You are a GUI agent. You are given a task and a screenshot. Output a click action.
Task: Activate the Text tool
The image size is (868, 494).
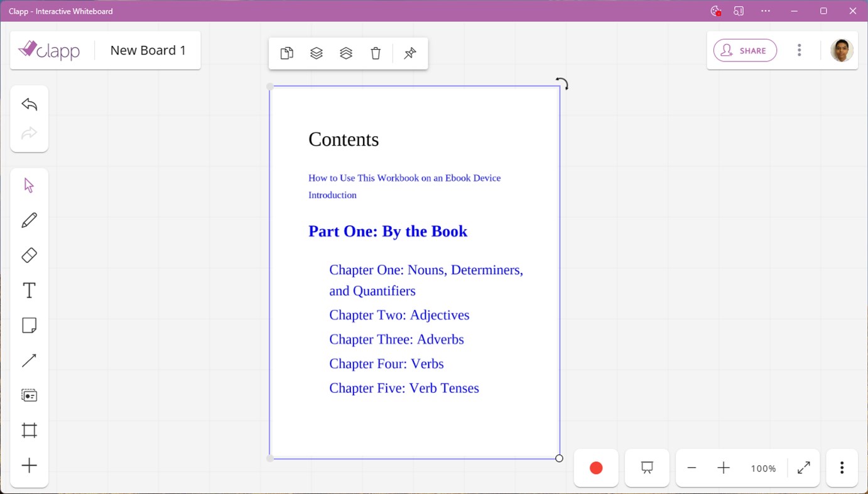tap(29, 290)
